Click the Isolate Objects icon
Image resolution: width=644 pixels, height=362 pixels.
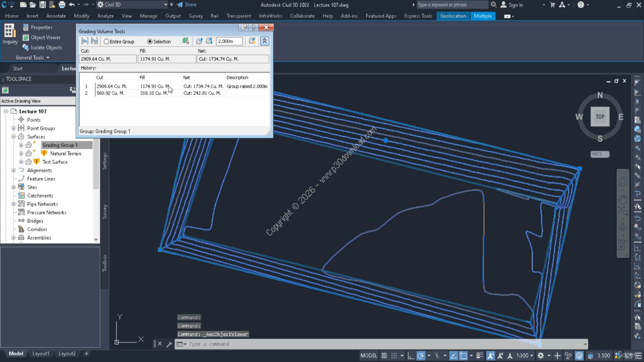[x=26, y=47]
